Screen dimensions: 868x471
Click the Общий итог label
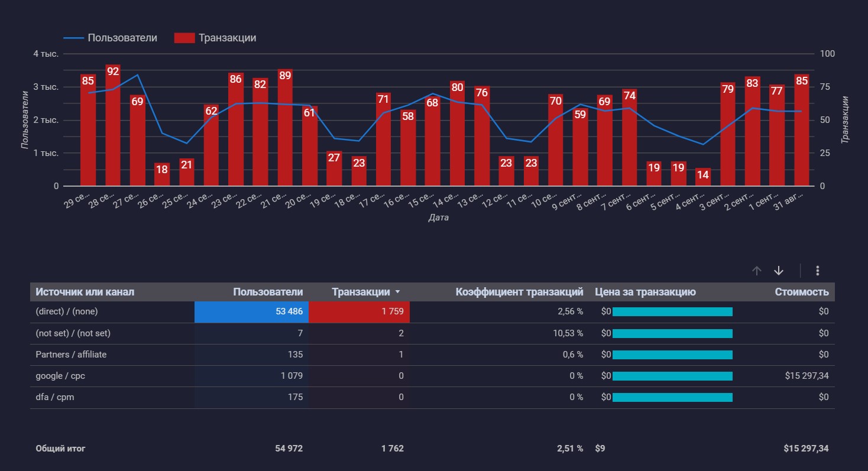60,449
